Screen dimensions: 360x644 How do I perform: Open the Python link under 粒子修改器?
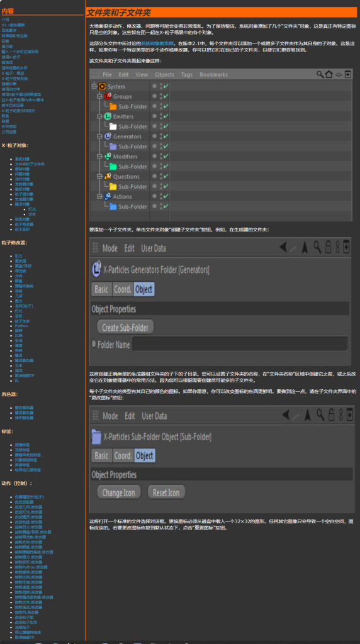tap(21, 326)
